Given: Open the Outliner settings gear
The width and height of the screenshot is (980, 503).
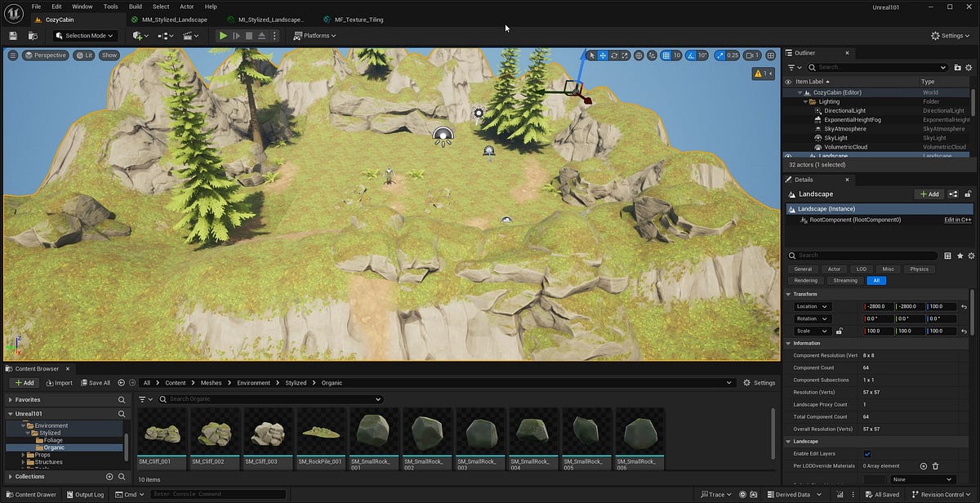Looking at the screenshot, I should coord(969,68).
